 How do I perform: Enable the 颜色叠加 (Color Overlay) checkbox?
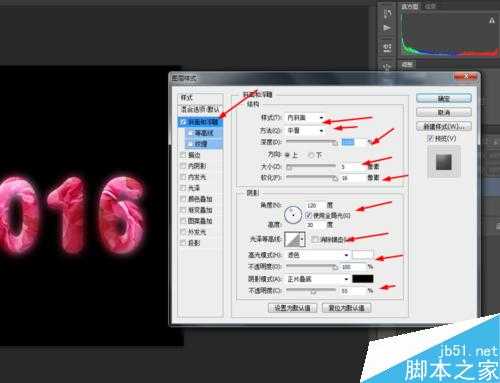coord(183,199)
